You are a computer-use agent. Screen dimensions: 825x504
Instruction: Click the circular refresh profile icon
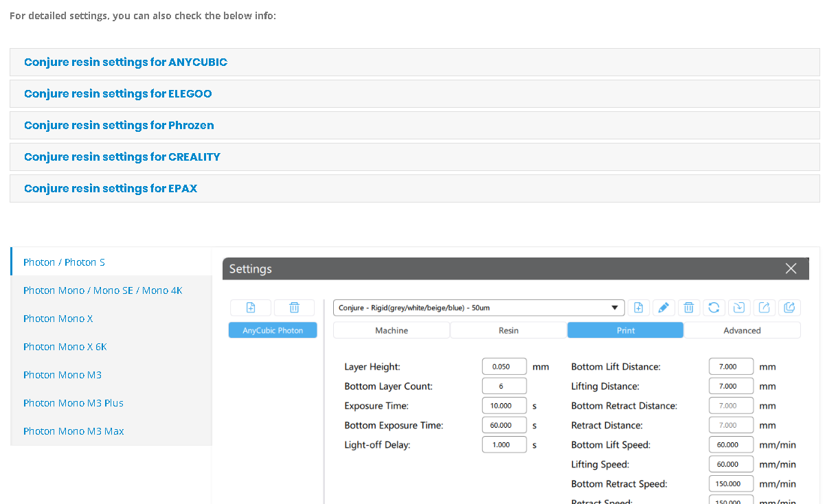(714, 308)
